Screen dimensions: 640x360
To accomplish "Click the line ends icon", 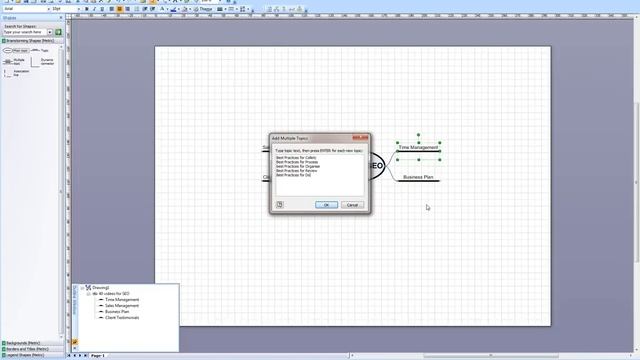I will pos(242,9).
